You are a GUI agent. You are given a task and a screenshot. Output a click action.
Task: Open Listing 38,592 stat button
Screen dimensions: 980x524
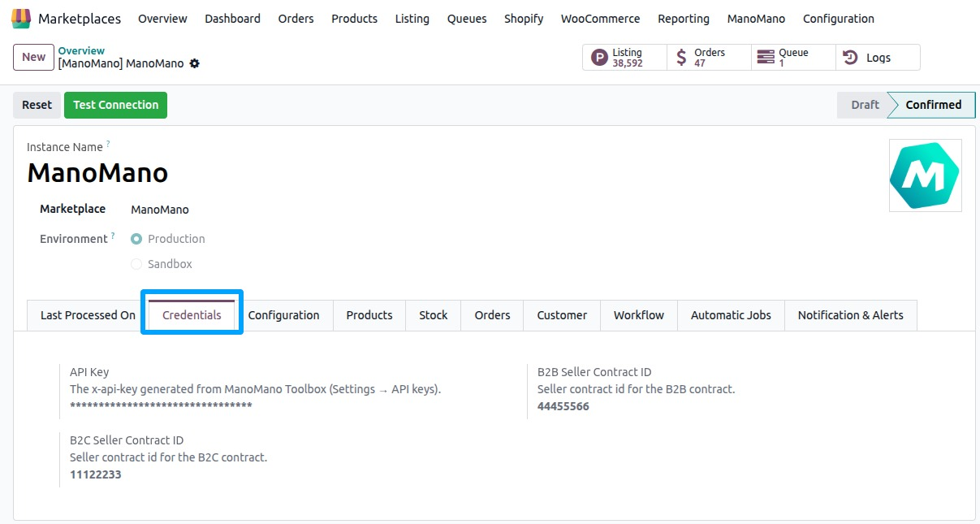tap(624, 58)
